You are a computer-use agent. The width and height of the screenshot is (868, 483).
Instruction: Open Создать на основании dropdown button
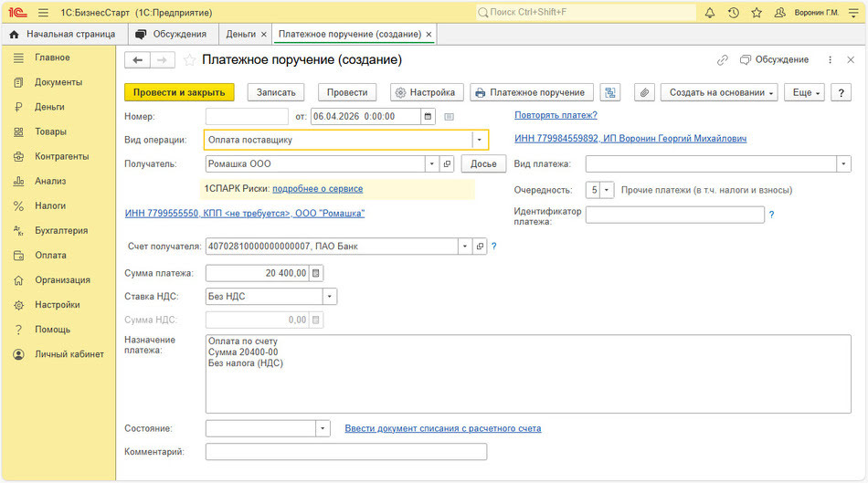click(x=719, y=92)
